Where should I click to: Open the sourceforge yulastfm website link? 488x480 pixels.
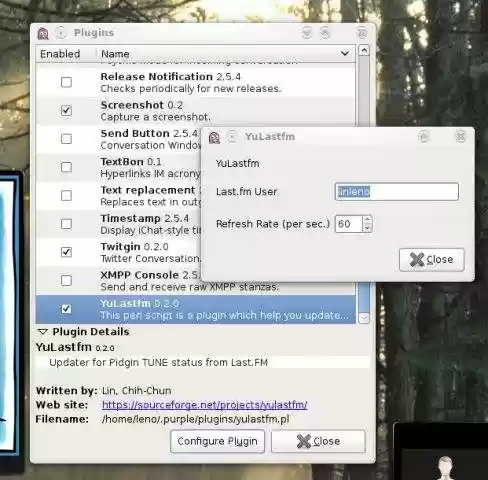pos(204,405)
